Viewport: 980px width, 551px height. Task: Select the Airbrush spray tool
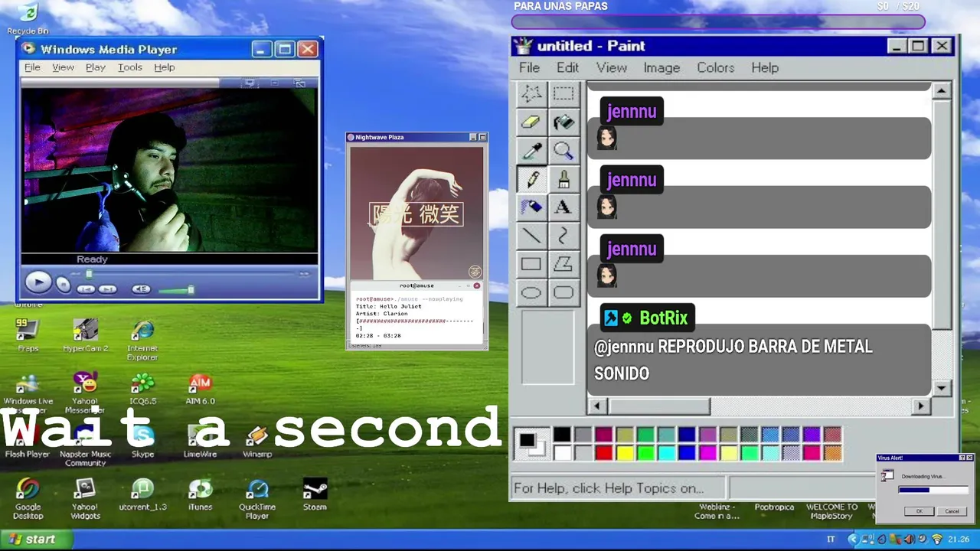click(x=531, y=207)
